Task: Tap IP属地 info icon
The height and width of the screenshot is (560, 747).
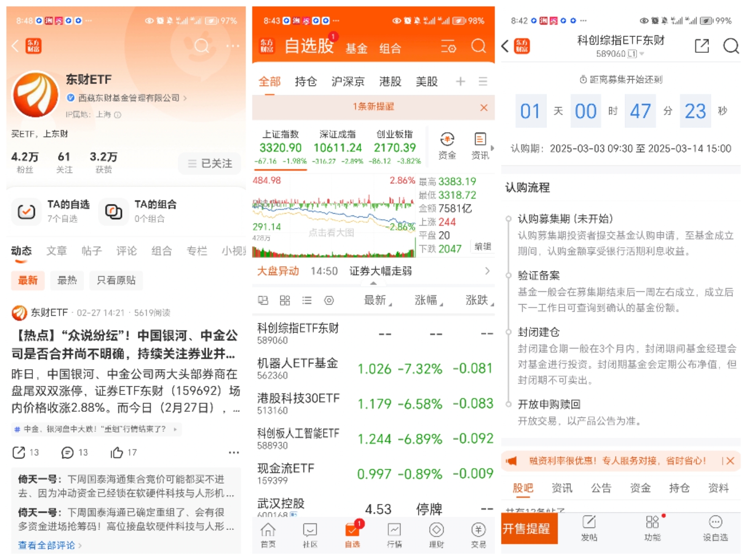Action: coord(118,115)
